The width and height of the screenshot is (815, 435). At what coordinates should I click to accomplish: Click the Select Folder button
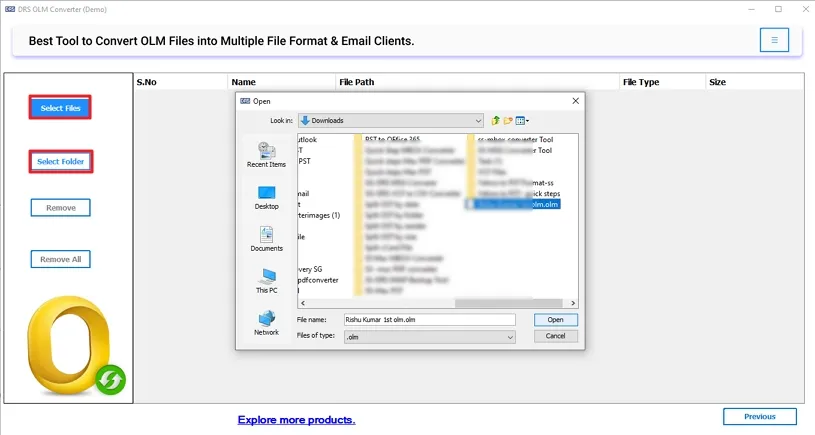pyautogui.click(x=60, y=161)
